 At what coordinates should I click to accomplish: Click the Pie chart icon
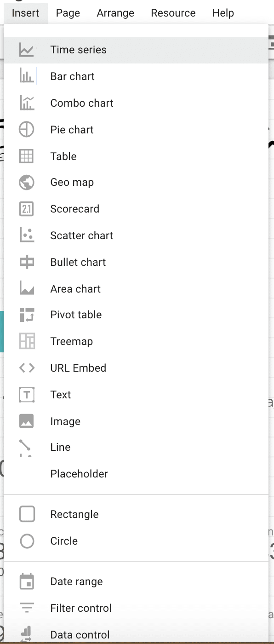(x=27, y=130)
